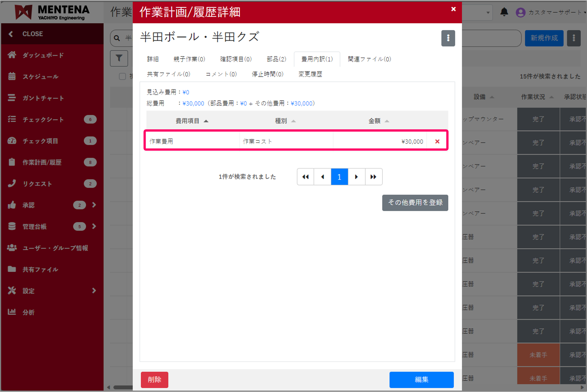Image resolution: width=587 pixels, height=392 pixels.
Task: Expand the 承認 submenu chevron
Action: [94, 205]
